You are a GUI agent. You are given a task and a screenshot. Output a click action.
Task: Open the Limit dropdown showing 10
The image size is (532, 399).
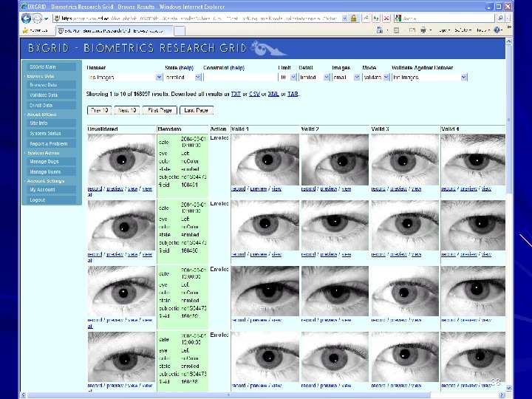tap(287, 78)
